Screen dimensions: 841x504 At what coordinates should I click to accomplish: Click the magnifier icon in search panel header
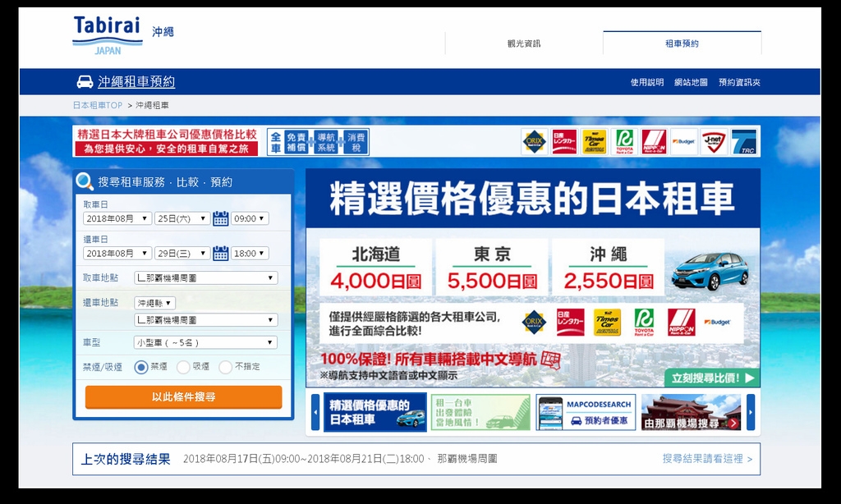point(85,181)
